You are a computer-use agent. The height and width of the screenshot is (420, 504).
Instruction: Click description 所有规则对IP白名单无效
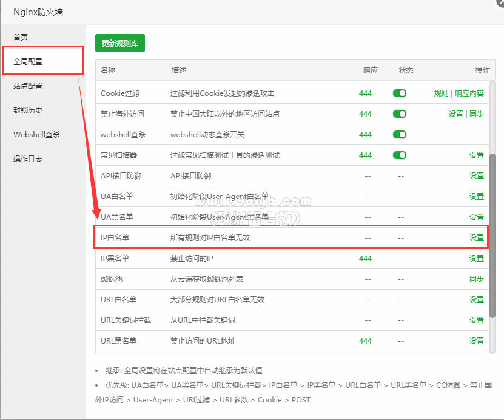pos(210,238)
